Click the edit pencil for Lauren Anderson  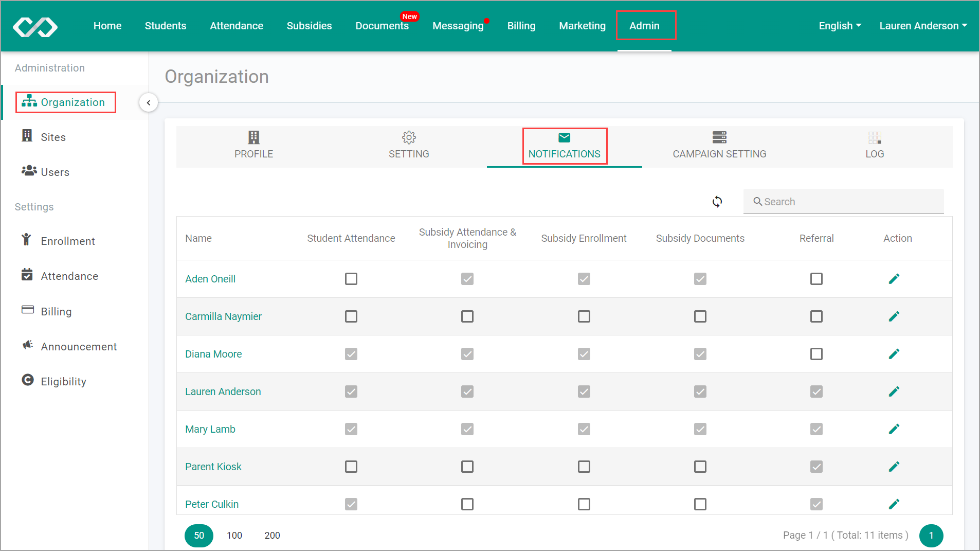[894, 392]
